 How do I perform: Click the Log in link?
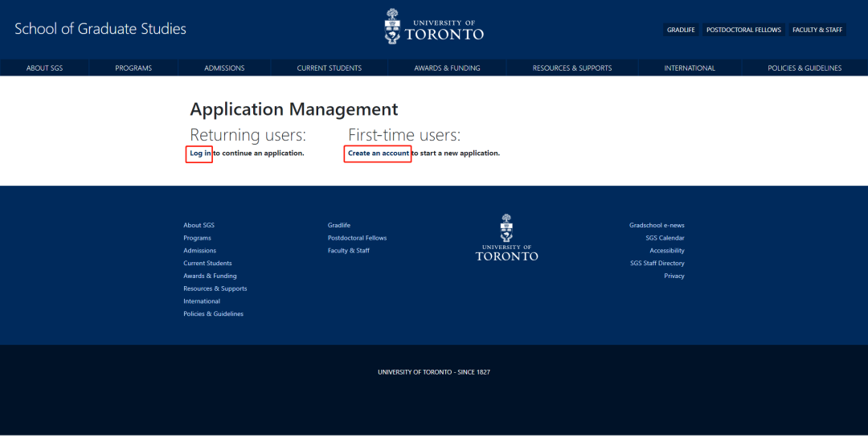(x=200, y=154)
